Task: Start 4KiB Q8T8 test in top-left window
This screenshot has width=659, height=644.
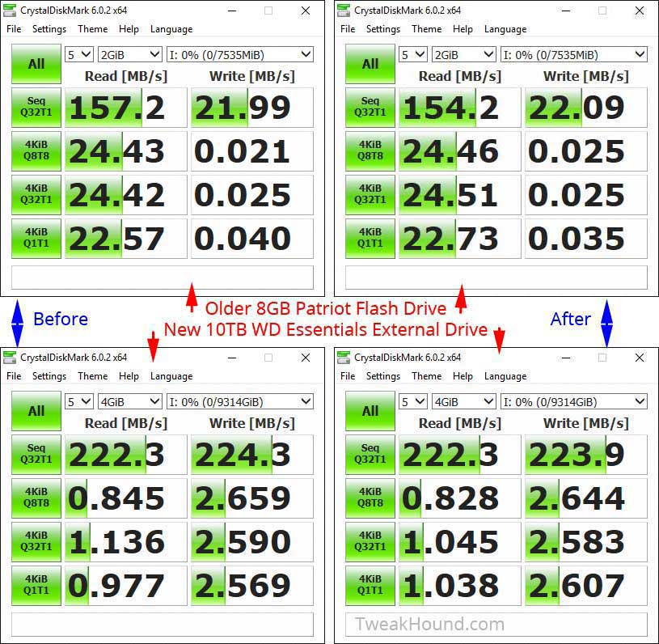Action: (x=36, y=151)
